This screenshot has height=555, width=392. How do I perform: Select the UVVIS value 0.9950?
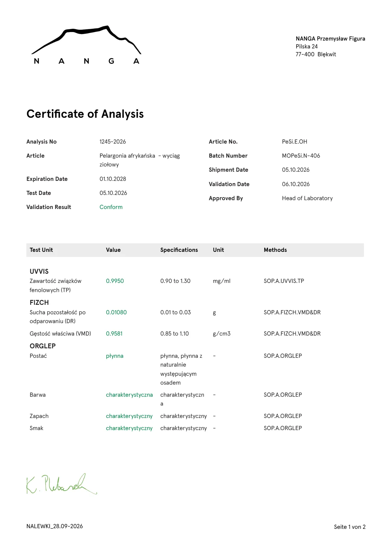115,281
